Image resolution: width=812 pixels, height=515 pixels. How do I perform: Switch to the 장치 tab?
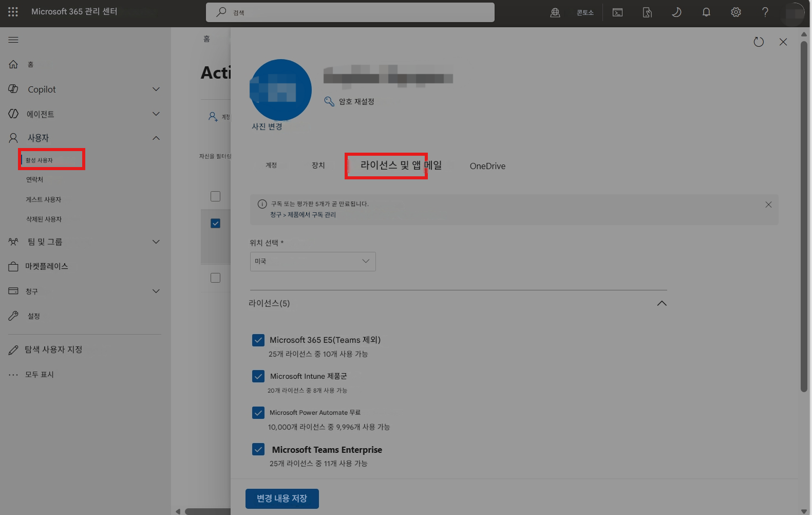pyautogui.click(x=318, y=165)
